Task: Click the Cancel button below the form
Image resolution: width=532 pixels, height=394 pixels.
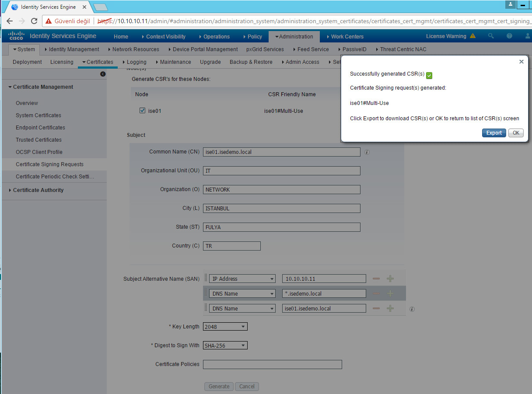Action: (x=247, y=387)
